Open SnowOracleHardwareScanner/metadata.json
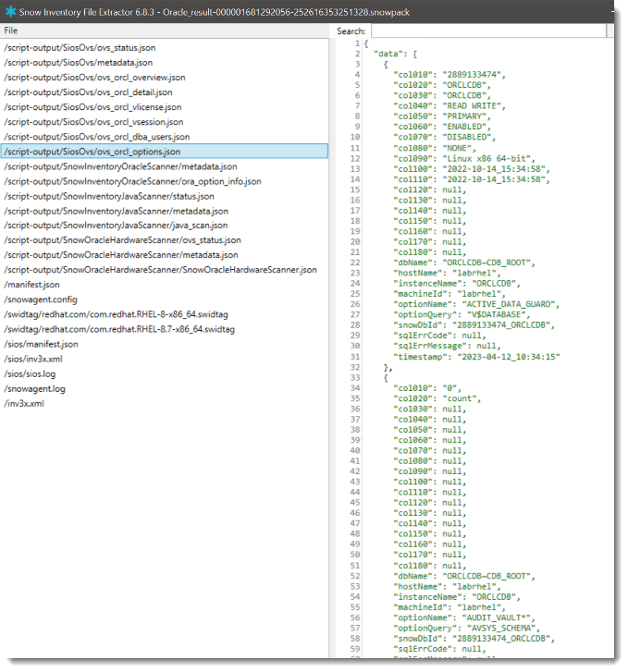The image size is (628, 672). coord(121,255)
